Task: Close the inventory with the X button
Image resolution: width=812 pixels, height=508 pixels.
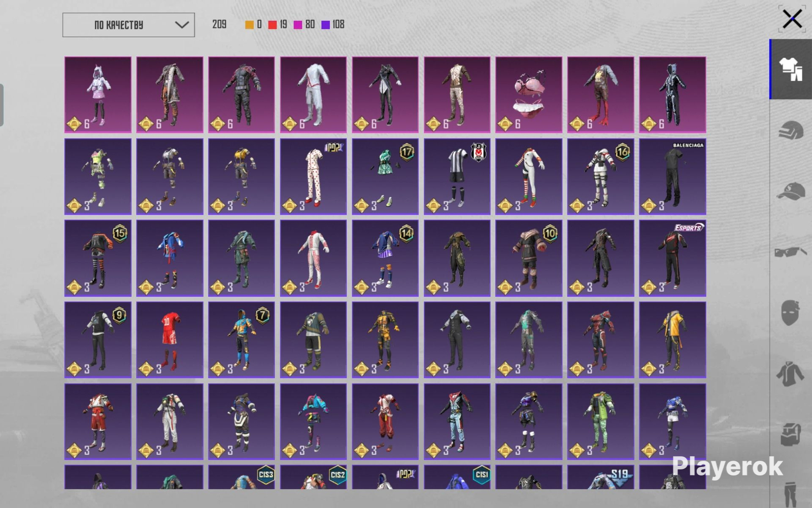Action: 792,19
